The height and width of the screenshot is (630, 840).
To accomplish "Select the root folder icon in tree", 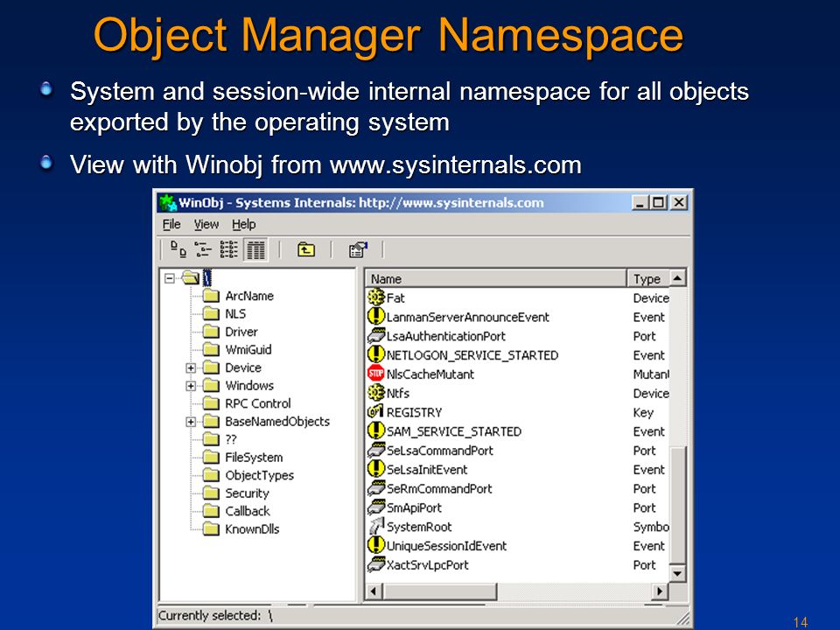I will 190,277.
